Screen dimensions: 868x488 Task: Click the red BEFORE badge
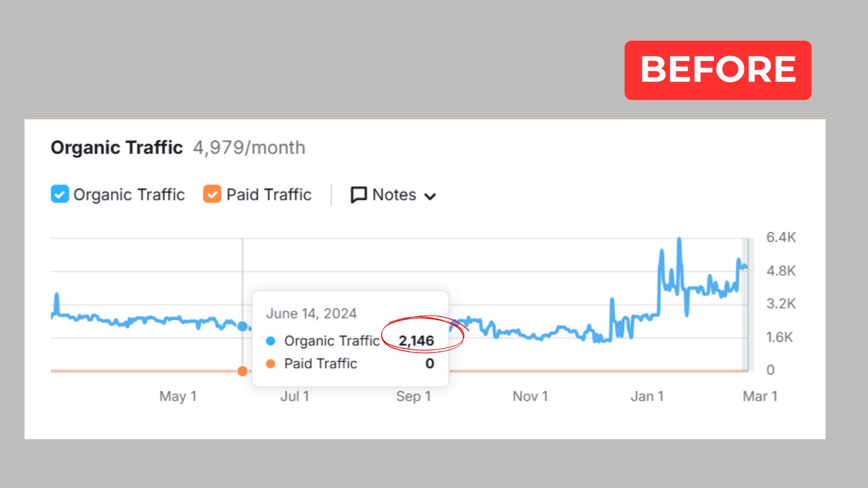click(717, 70)
